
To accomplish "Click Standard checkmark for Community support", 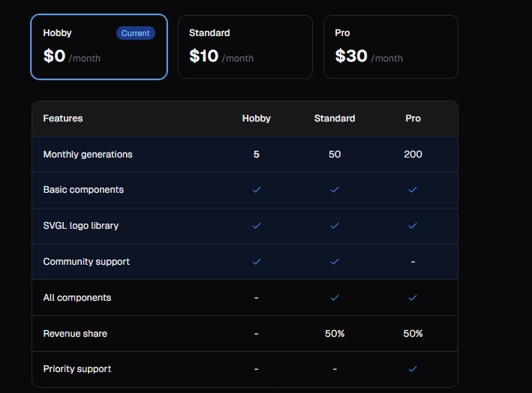I will pos(335,262).
